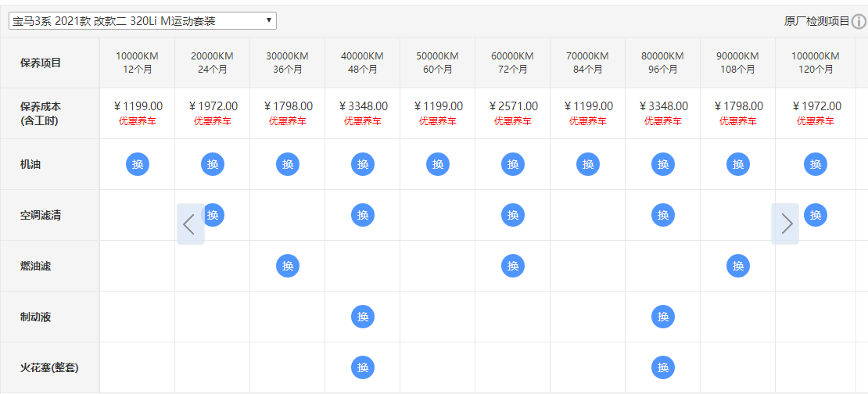868x394 pixels.
Task: Click 机油 换 icon under 30000KM
Action: click(288, 164)
